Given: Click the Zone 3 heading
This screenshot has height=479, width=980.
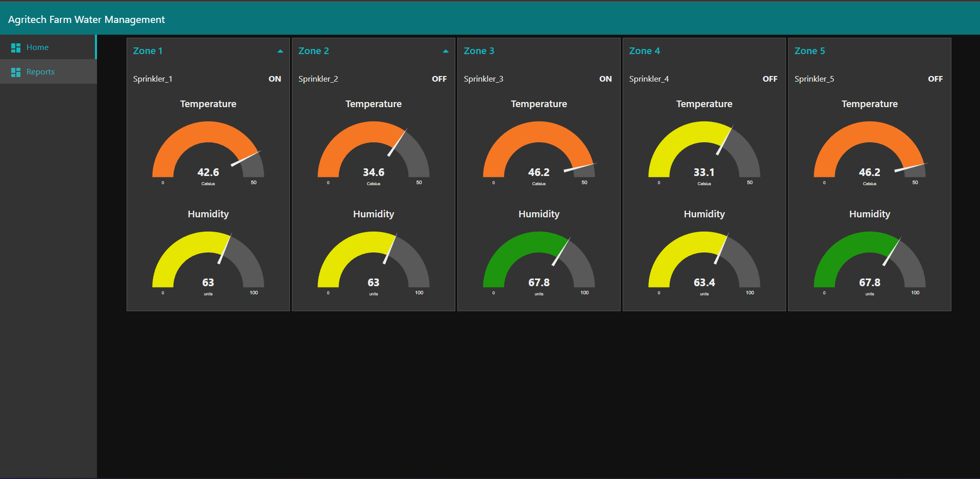Looking at the screenshot, I should pyautogui.click(x=479, y=51).
